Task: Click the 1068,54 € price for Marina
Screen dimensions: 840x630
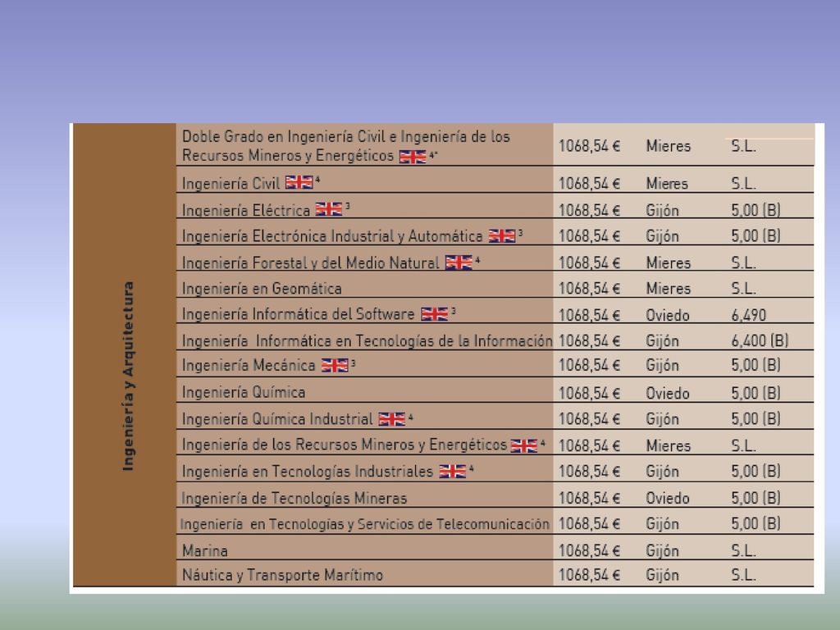Action: click(x=589, y=550)
